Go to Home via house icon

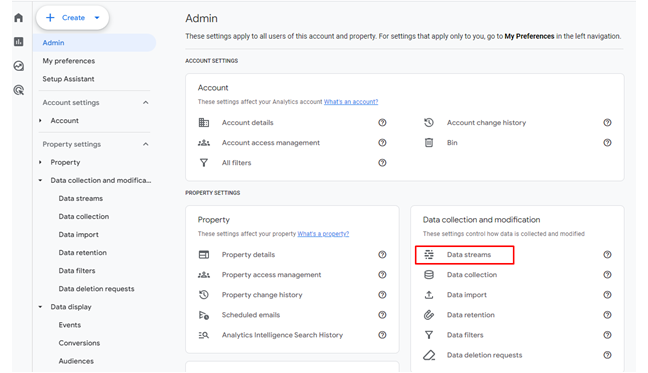pos(19,18)
